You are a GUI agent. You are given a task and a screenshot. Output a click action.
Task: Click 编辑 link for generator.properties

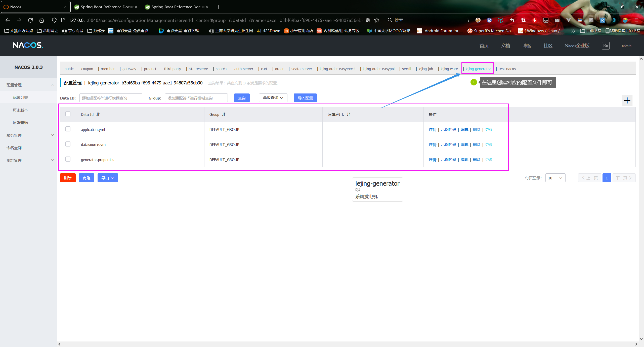coord(464,160)
